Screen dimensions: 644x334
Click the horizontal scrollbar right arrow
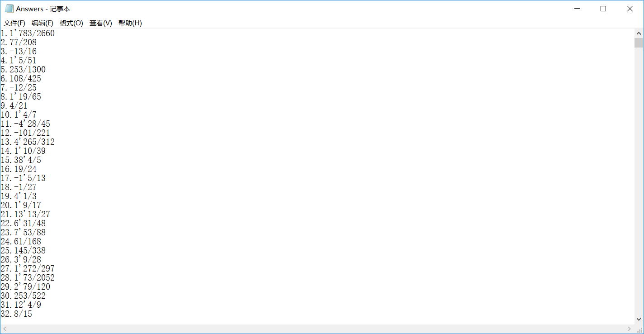(x=630, y=329)
